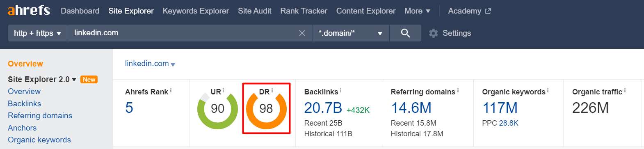Show UR info tooltip icon
Viewport: 644px width, 149px height.
[224, 90]
